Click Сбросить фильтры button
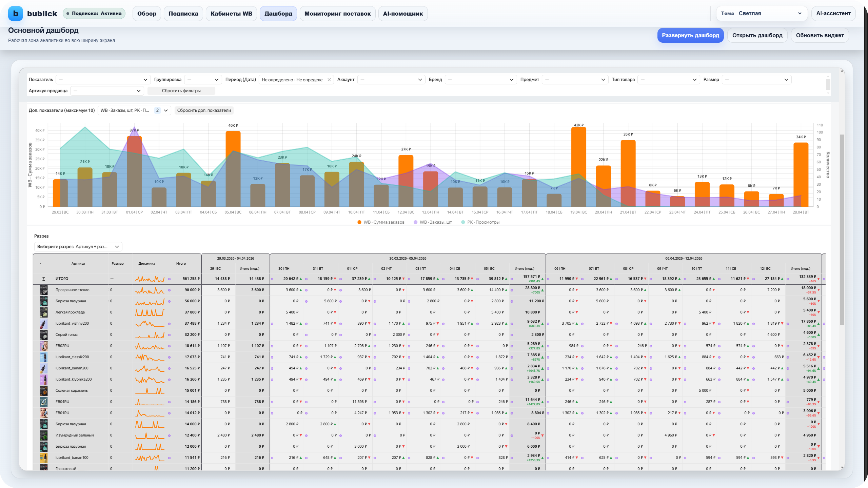The height and width of the screenshot is (488, 868). pos(181,91)
